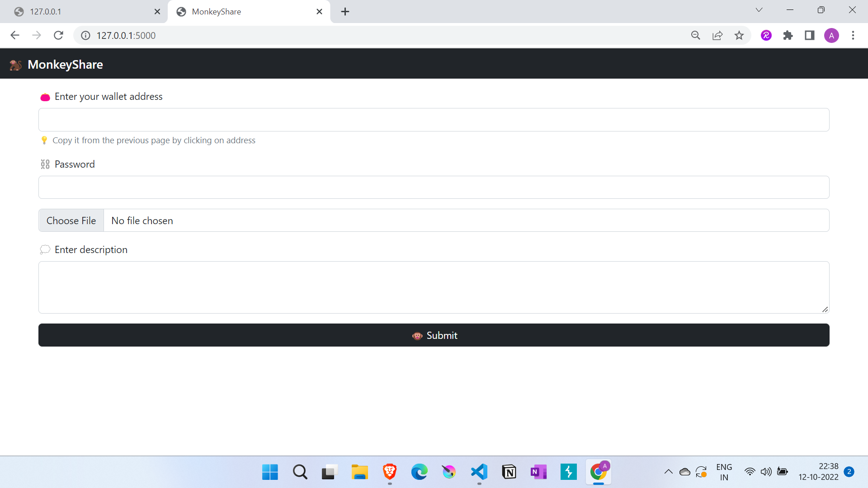
Task: Expand hidden icons in the system tray
Action: click(669, 472)
